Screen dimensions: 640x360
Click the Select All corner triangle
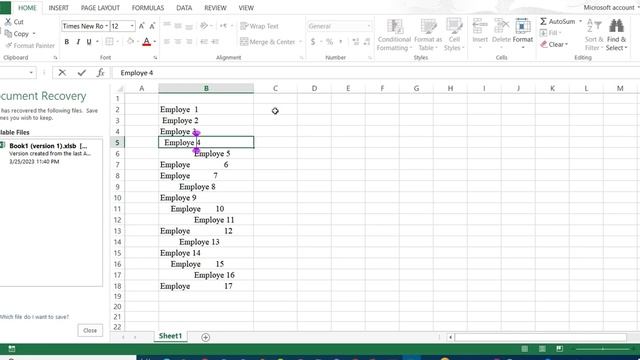(120, 88)
